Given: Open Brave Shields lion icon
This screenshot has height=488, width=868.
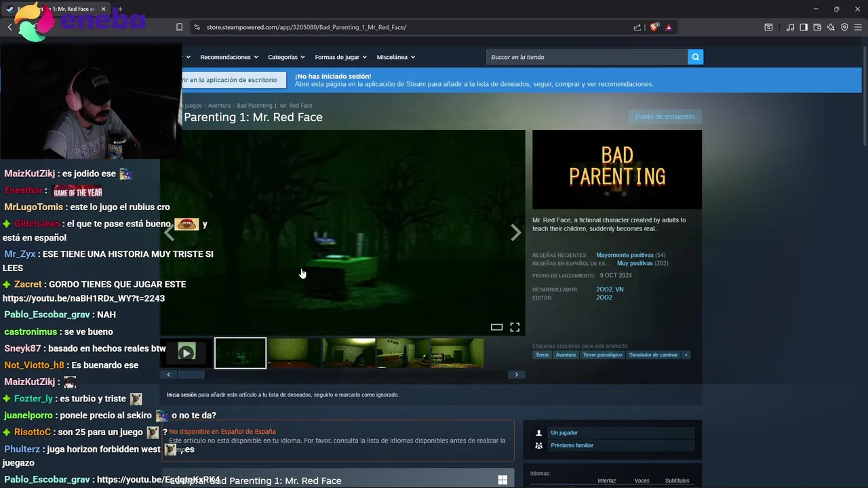Looking at the screenshot, I should click(x=654, y=27).
